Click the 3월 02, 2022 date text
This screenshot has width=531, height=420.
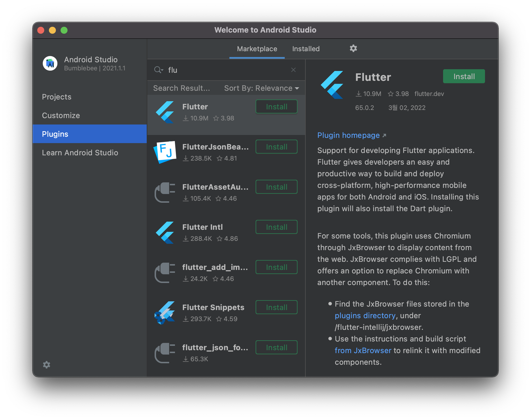pos(407,108)
